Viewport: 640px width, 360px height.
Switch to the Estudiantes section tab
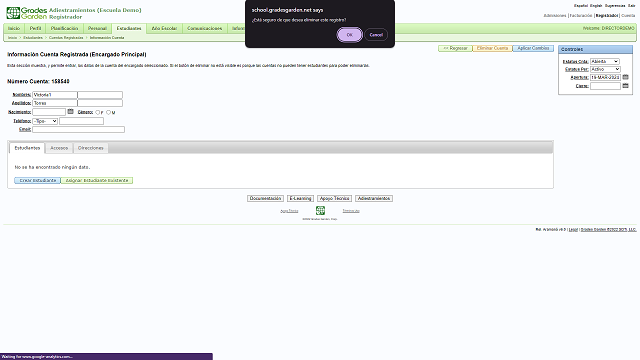[27, 148]
